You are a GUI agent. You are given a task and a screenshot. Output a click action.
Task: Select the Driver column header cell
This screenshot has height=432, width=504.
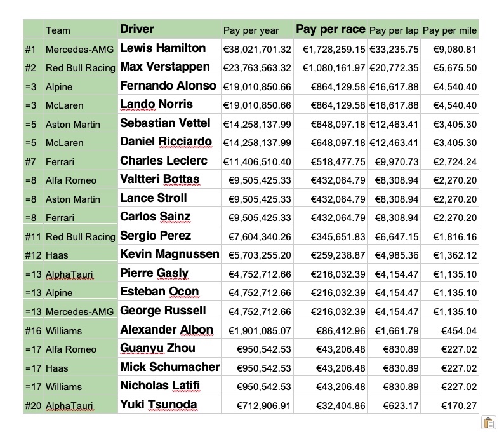169,29
